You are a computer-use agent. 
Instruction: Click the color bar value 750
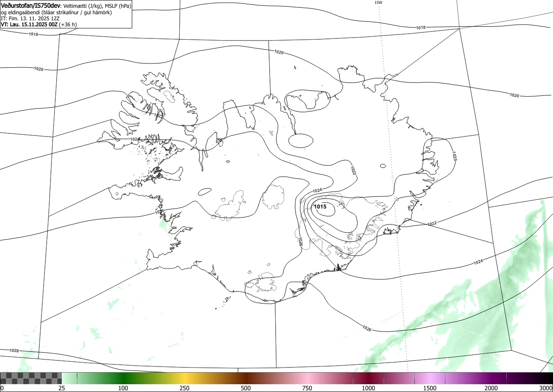click(307, 388)
